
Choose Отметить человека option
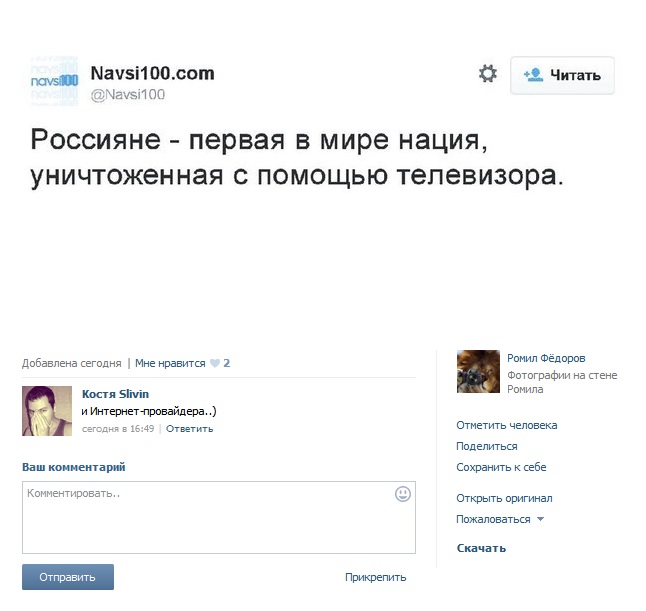(507, 425)
